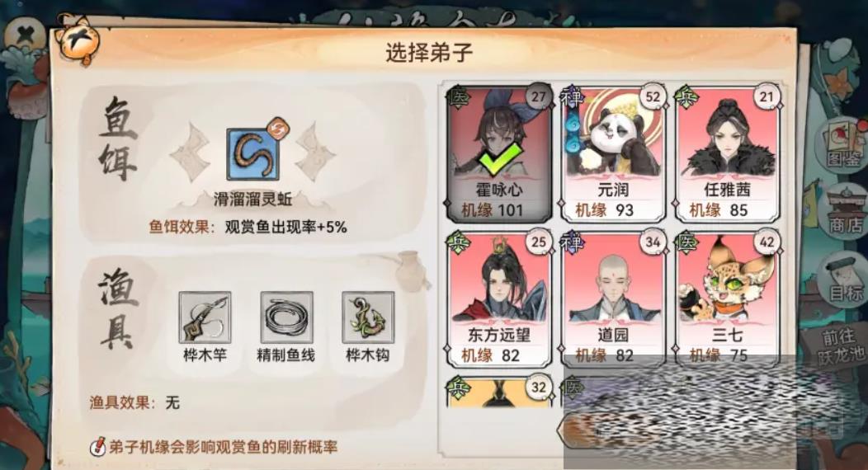Choose disciple 任雅茜 card

(728, 153)
